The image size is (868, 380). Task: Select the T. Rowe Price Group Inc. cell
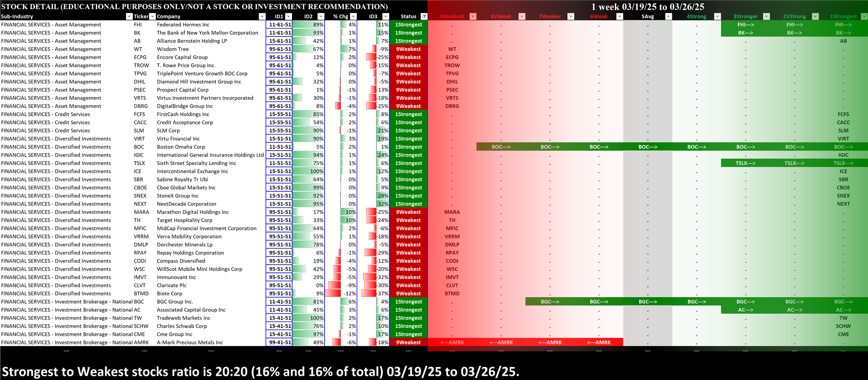(x=210, y=66)
